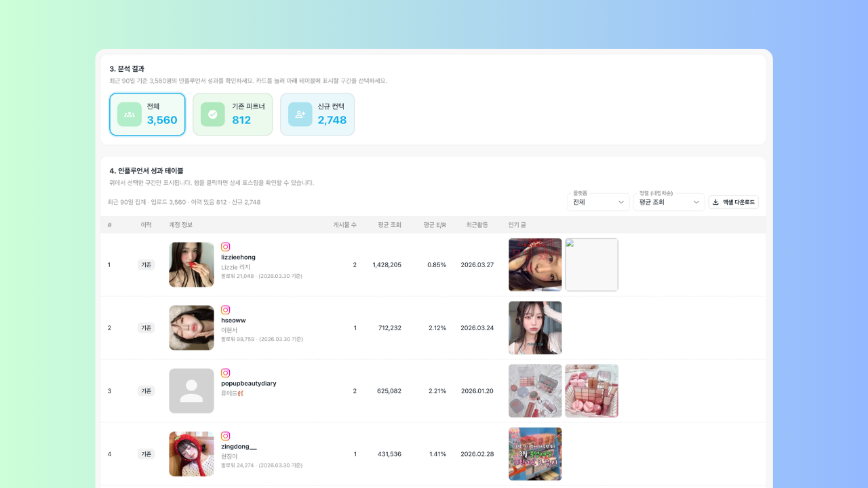Click the Instagram icon above hseoww

pyautogui.click(x=226, y=310)
